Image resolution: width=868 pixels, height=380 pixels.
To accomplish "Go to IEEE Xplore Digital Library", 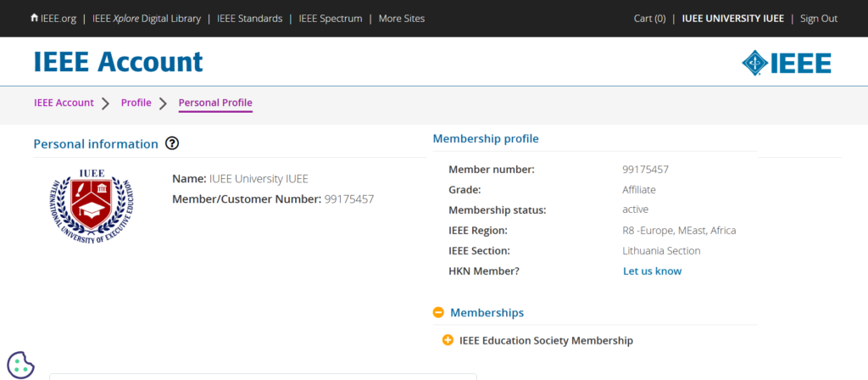I will pos(147,19).
